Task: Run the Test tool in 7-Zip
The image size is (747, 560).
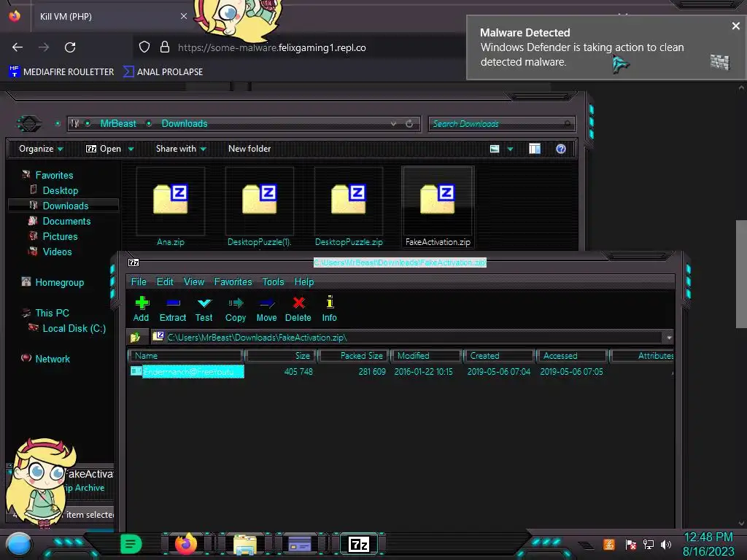Action: [x=204, y=308]
